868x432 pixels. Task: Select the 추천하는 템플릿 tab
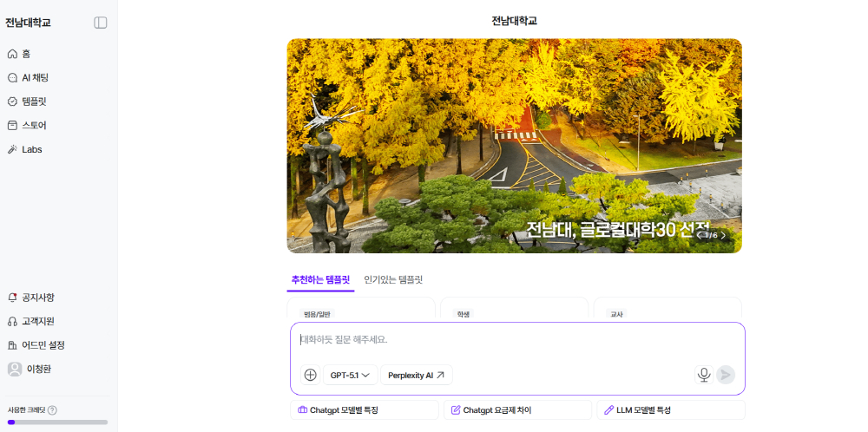coord(320,280)
